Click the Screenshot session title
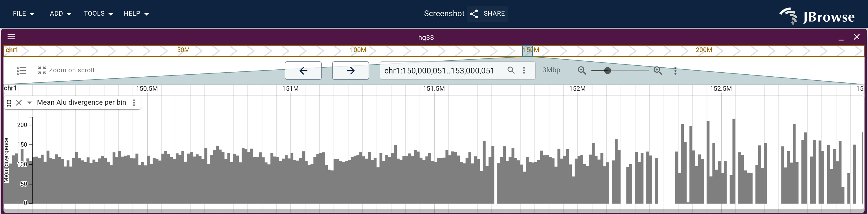Viewport: 868px width, 214px height. click(x=444, y=14)
